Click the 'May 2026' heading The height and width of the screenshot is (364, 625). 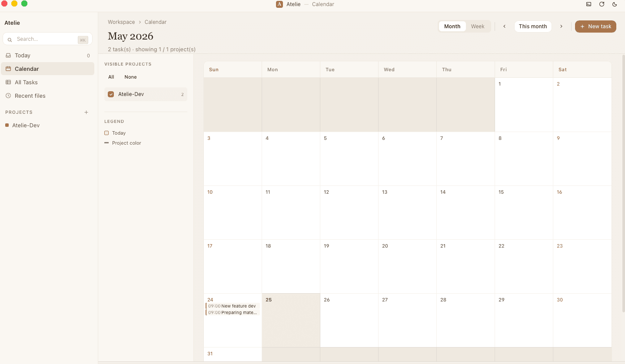point(130,36)
